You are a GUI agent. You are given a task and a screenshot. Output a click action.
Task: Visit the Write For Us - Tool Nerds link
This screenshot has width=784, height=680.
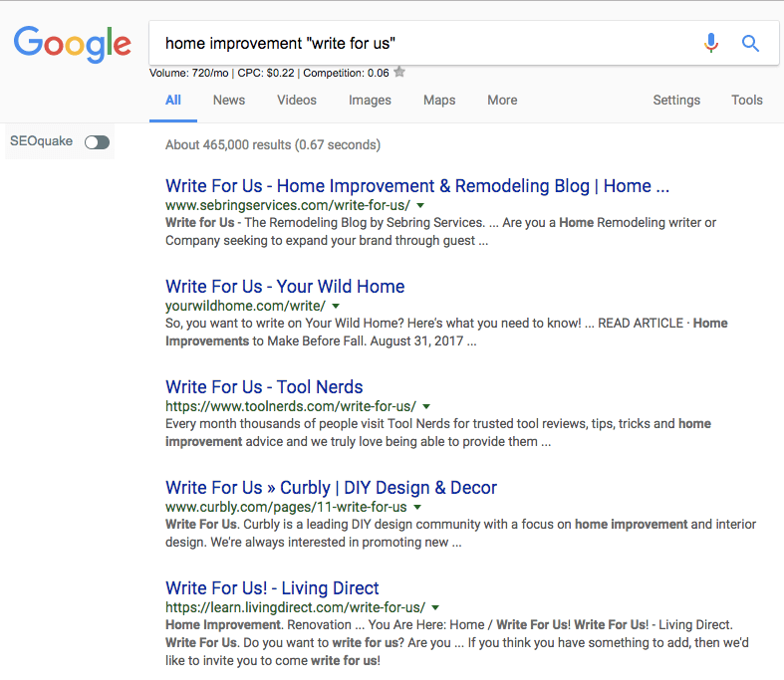(x=264, y=386)
